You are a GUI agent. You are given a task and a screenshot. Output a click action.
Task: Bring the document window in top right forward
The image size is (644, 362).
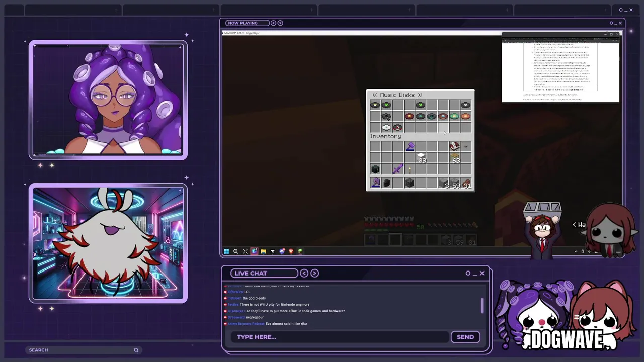[x=560, y=67]
